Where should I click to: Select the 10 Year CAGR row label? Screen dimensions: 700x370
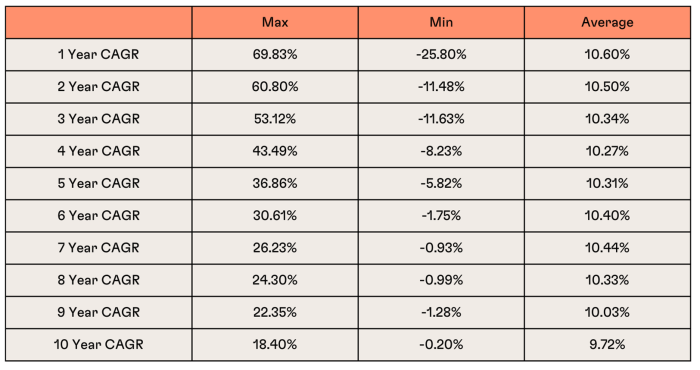coord(99,345)
